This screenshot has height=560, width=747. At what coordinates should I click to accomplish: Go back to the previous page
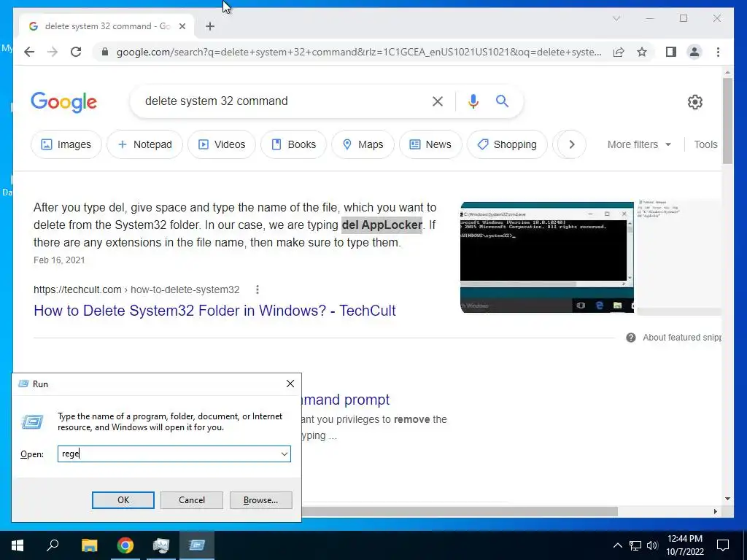pyautogui.click(x=29, y=52)
